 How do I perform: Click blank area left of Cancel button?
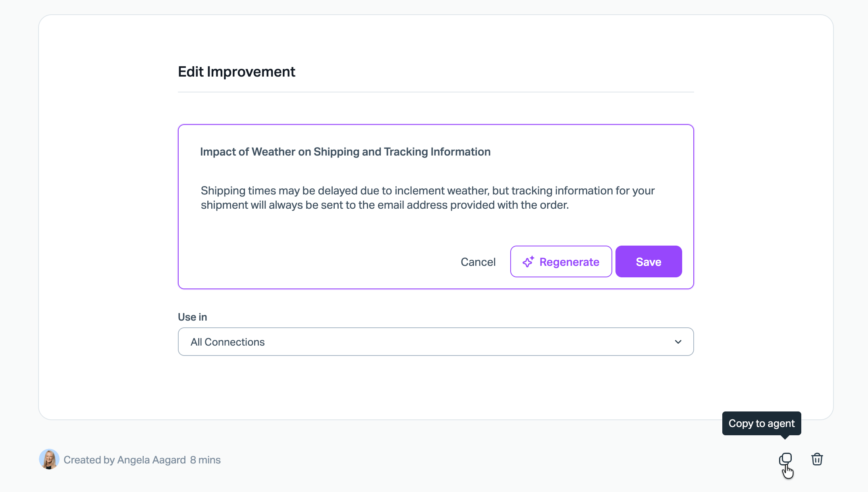pos(318,261)
